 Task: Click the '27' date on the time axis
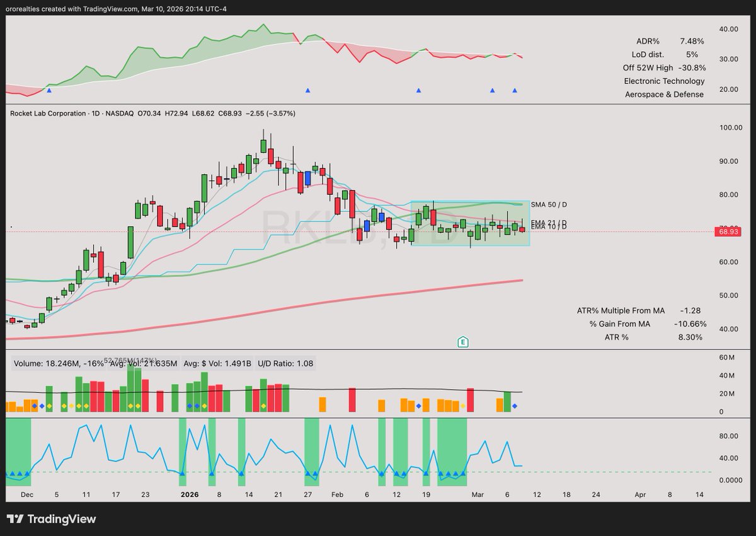pos(307,495)
